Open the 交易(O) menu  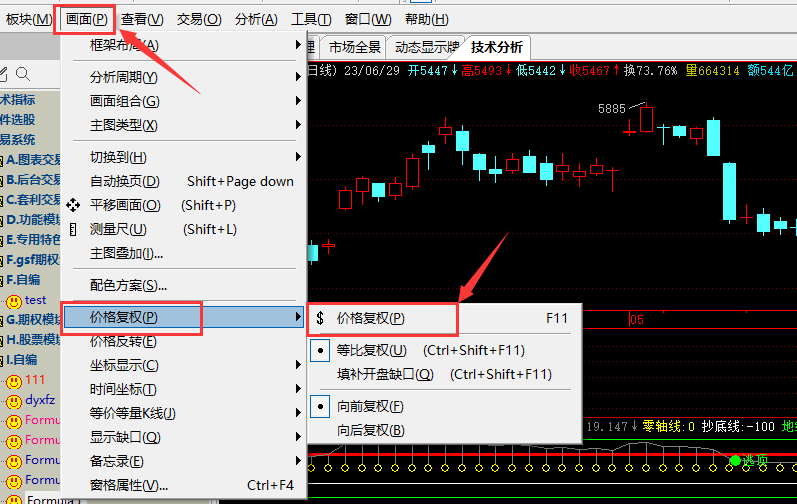point(199,19)
